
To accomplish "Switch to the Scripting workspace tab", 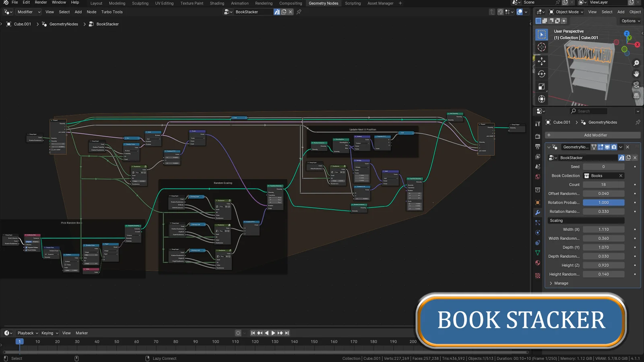I will tap(353, 3).
